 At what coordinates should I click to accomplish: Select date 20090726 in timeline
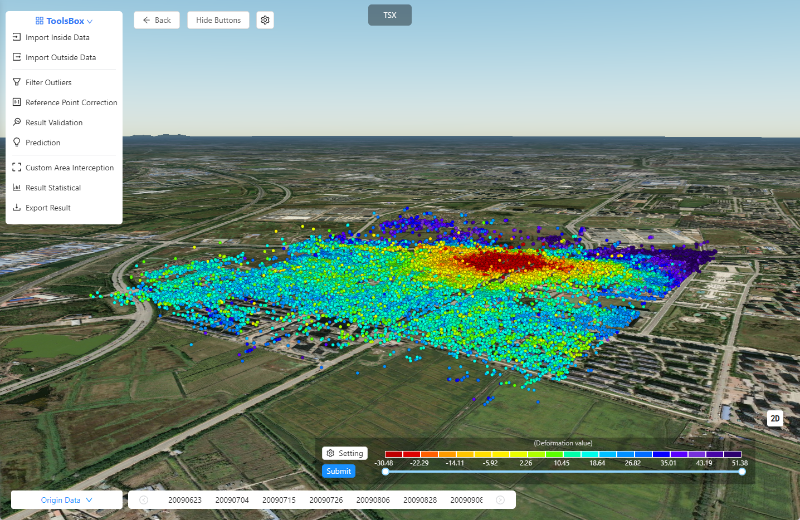tap(326, 500)
